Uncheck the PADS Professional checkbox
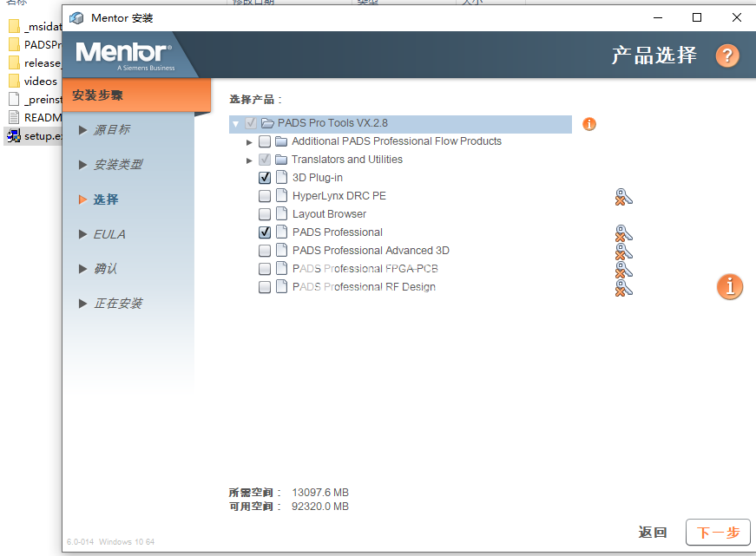This screenshot has height=556, width=756. 265,232
